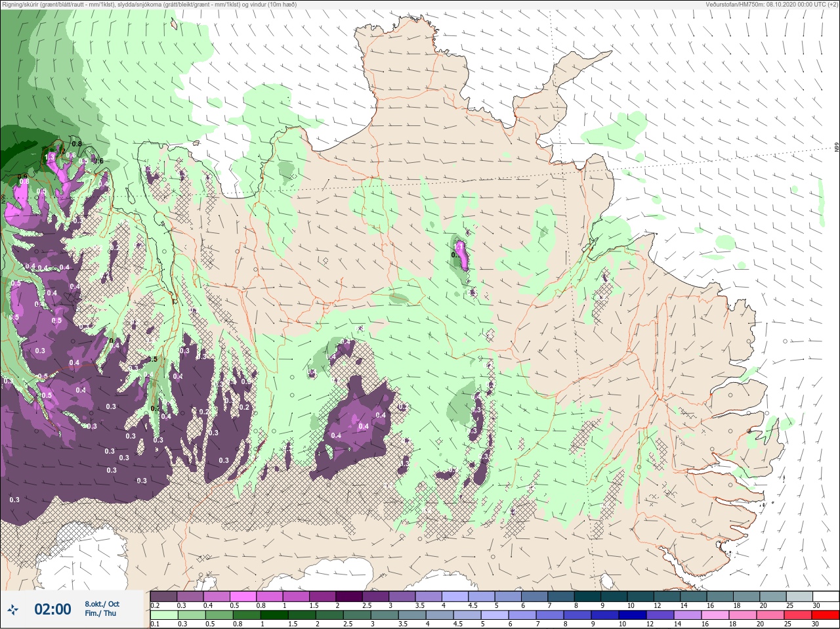
Task: Click the '0.1' label in the legend
Action: pos(155,624)
